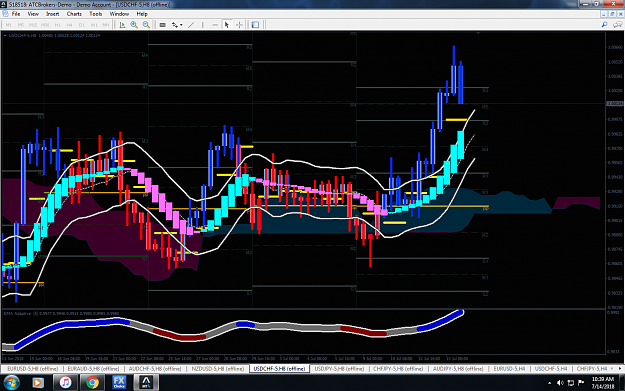Open the Action Center flag icon
625x391 pixels.
(x=581, y=383)
